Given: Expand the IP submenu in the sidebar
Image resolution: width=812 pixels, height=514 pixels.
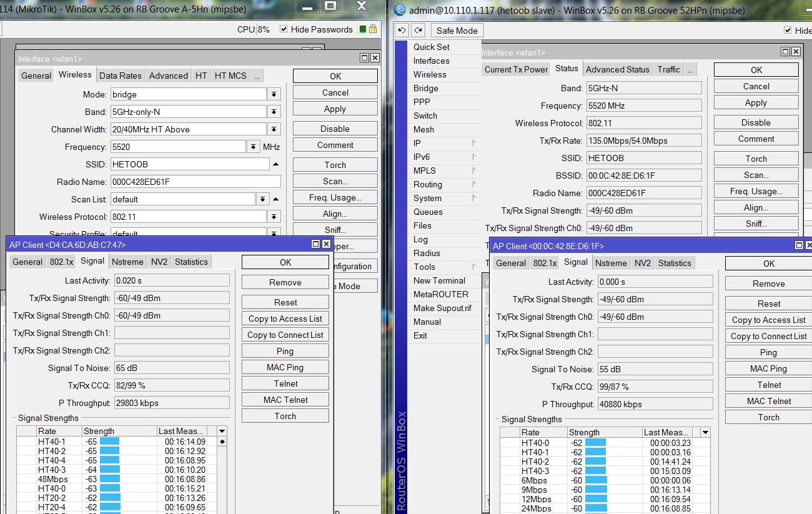Looking at the screenshot, I should (x=445, y=143).
